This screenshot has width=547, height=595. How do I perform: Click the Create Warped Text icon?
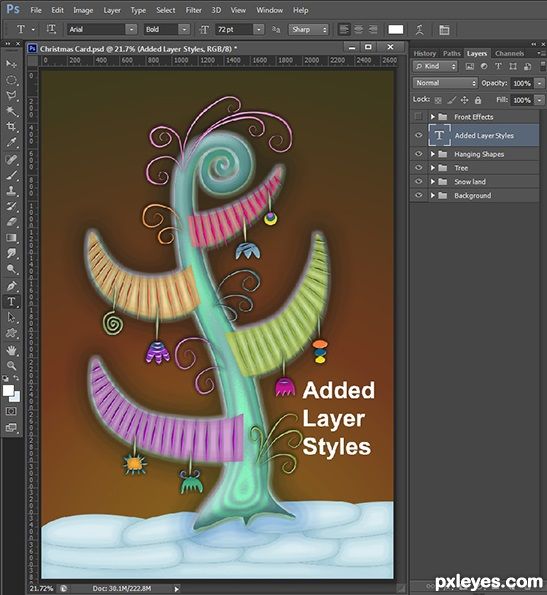tap(419, 30)
